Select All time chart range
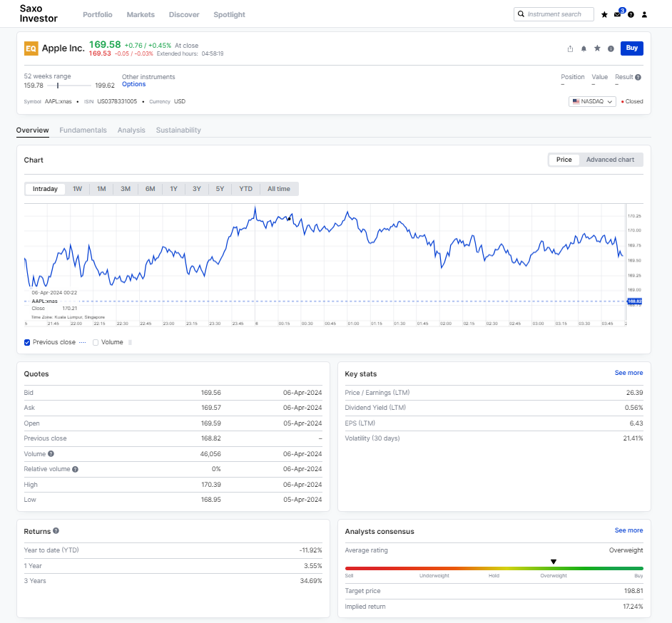672x623 pixels. click(279, 189)
